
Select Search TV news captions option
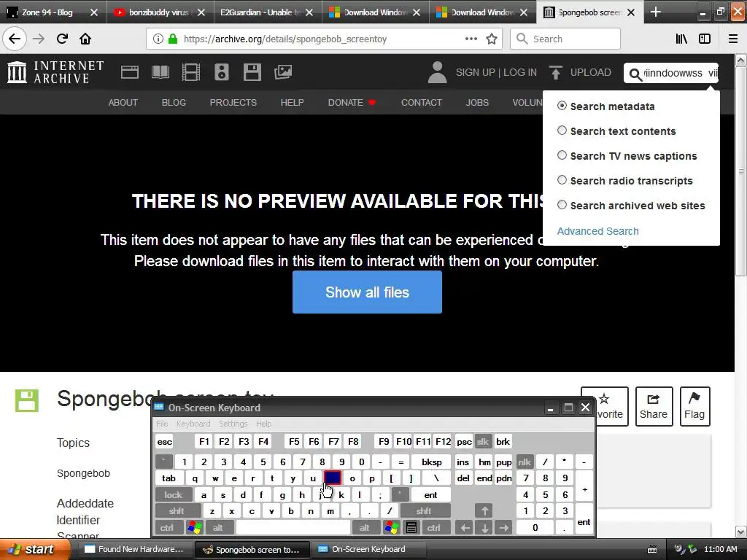click(x=562, y=155)
